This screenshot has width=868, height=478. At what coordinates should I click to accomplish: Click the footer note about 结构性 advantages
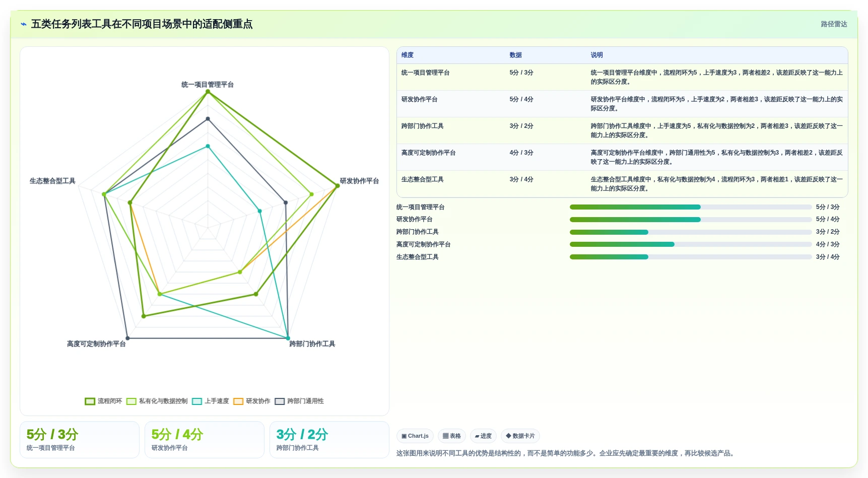566,453
